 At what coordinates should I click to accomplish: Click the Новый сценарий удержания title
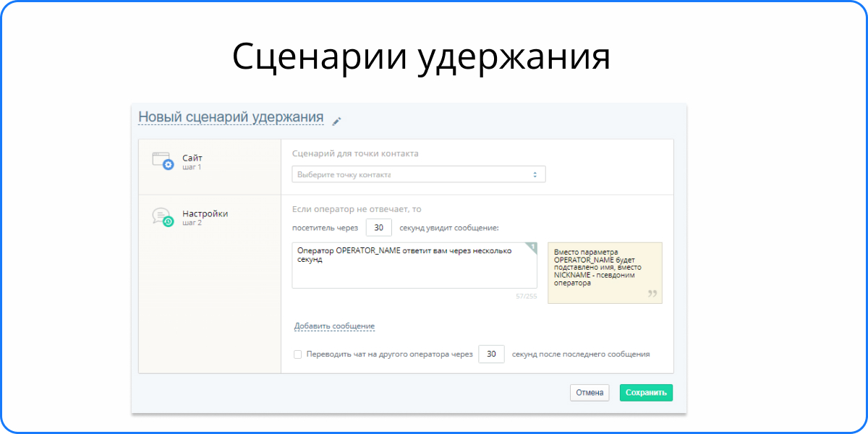[231, 117]
